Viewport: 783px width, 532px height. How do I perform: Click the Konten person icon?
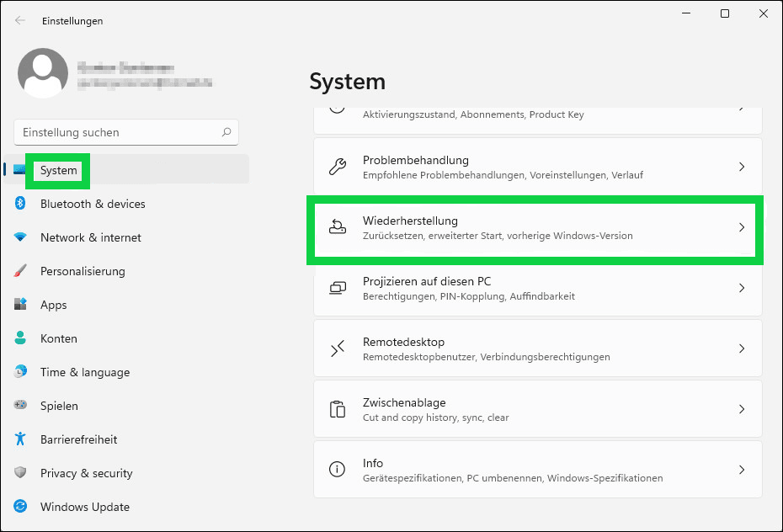[20, 338]
